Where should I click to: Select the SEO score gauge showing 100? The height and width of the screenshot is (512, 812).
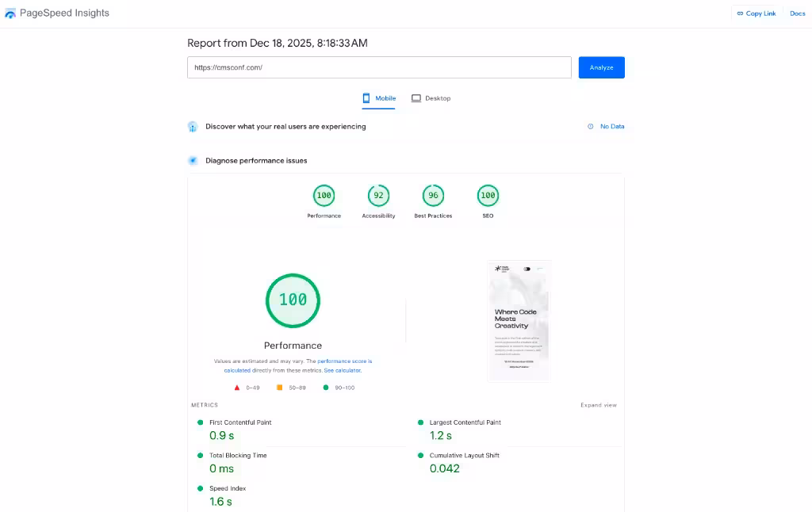coord(488,194)
